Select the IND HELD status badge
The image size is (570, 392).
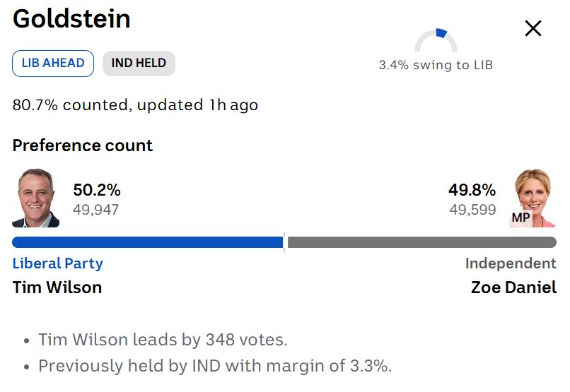(139, 63)
